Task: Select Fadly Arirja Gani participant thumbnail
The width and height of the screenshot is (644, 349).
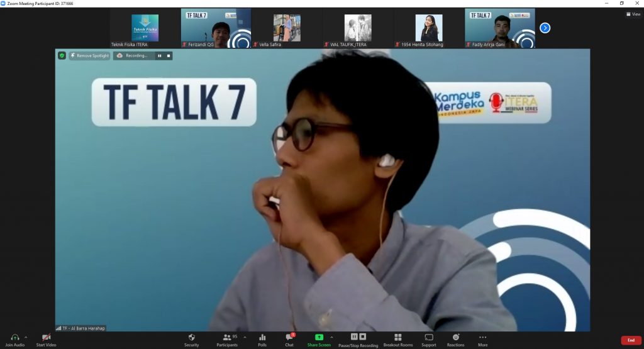Action: click(500, 28)
